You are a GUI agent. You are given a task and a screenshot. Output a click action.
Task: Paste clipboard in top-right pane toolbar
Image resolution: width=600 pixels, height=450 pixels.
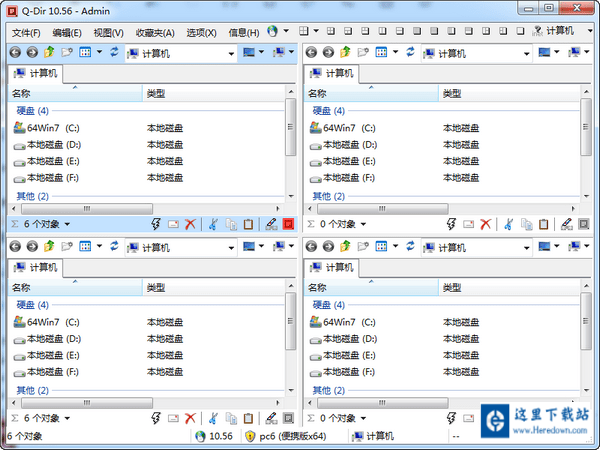[x=543, y=224]
